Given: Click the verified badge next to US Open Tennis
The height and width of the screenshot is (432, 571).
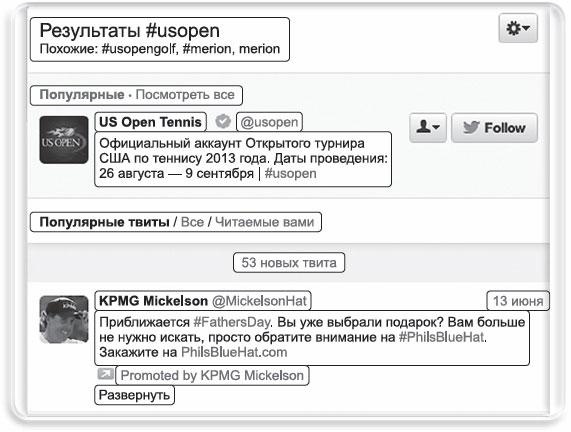Looking at the screenshot, I should [x=223, y=122].
